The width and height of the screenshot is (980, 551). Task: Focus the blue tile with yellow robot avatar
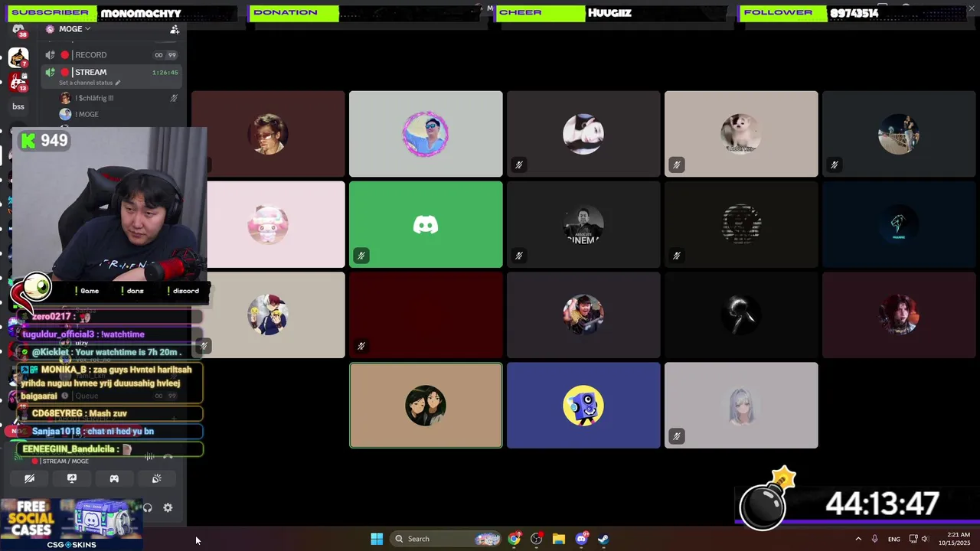coord(583,405)
